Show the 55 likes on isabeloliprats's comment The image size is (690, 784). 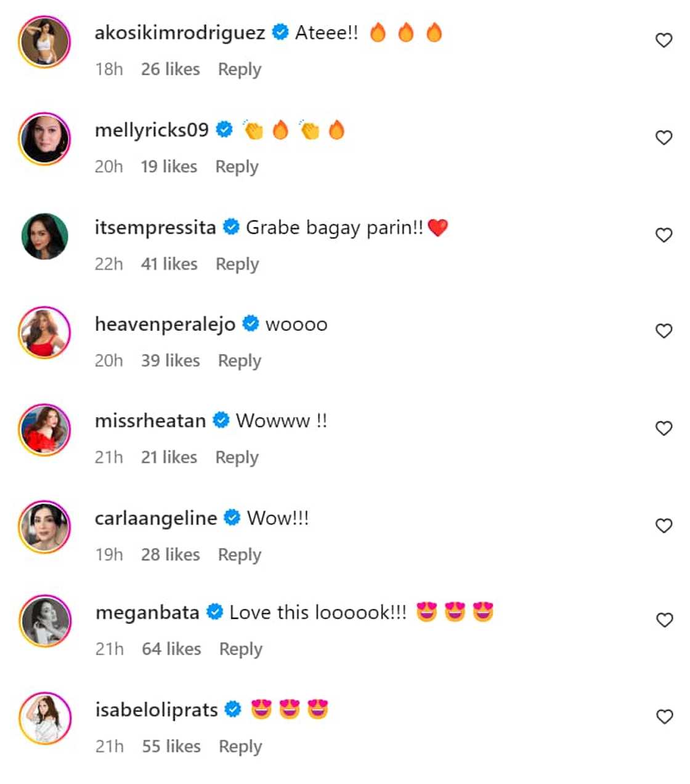click(x=171, y=746)
